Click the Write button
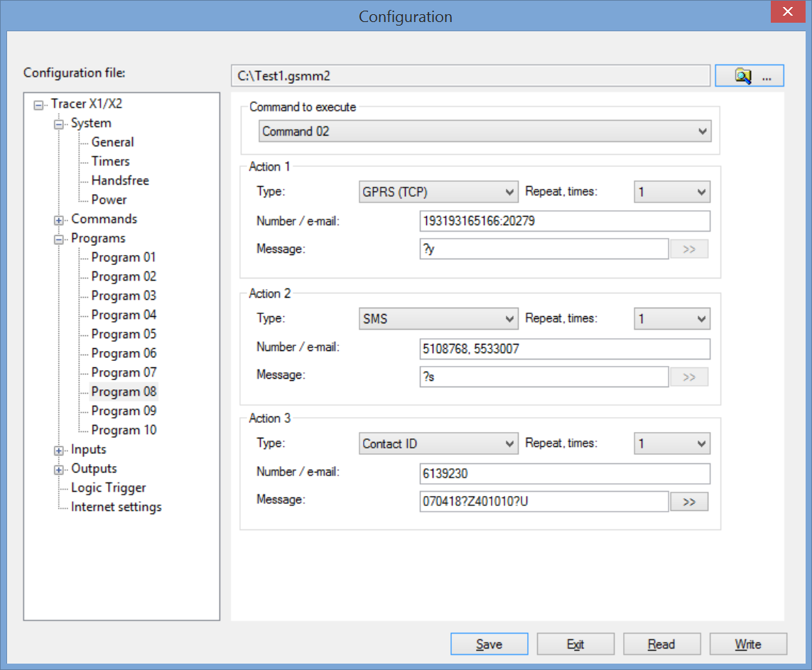This screenshot has height=670, width=812. click(x=748, y=644)
